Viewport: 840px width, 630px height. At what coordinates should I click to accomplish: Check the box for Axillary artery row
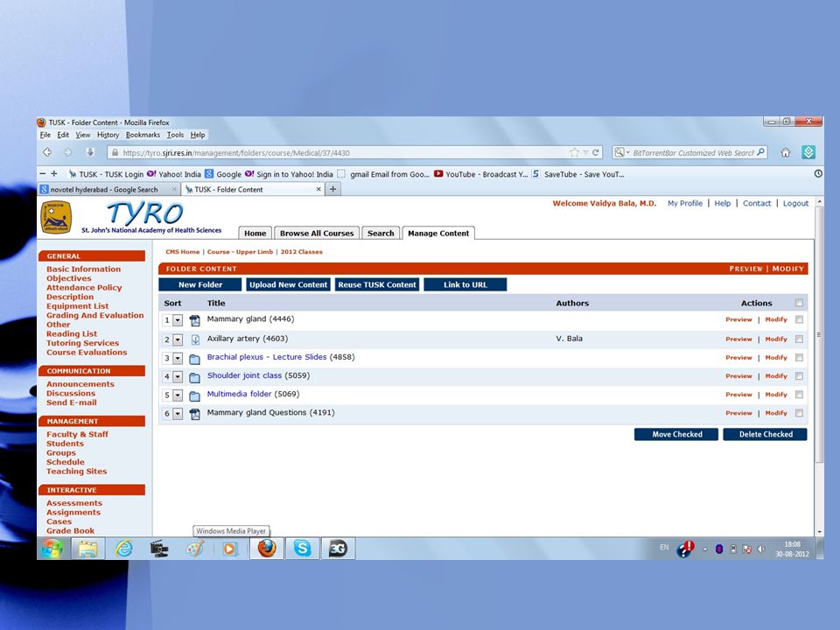point(799,339)
